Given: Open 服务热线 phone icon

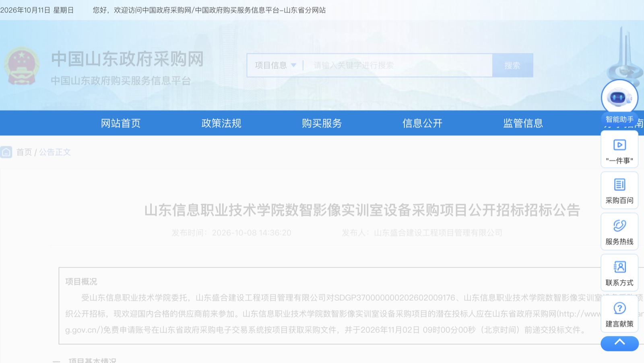Looking at the screenshot, I should tap(619, 232).
